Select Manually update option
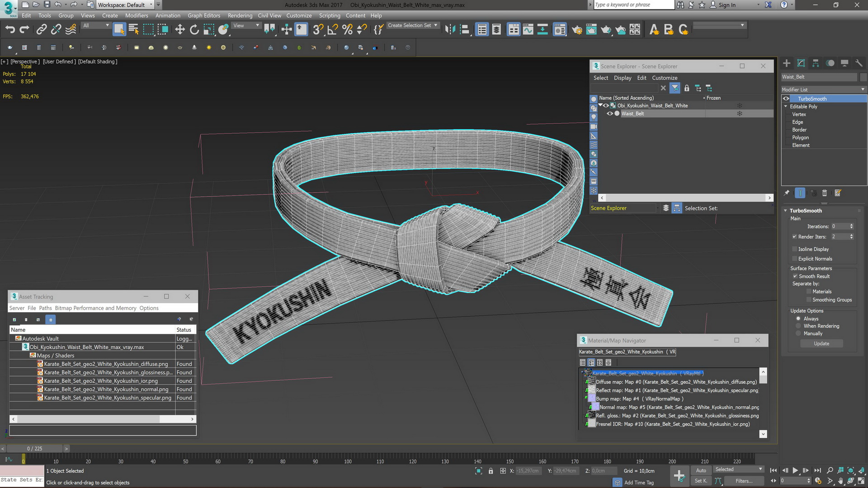 click(x=798, y=333)
